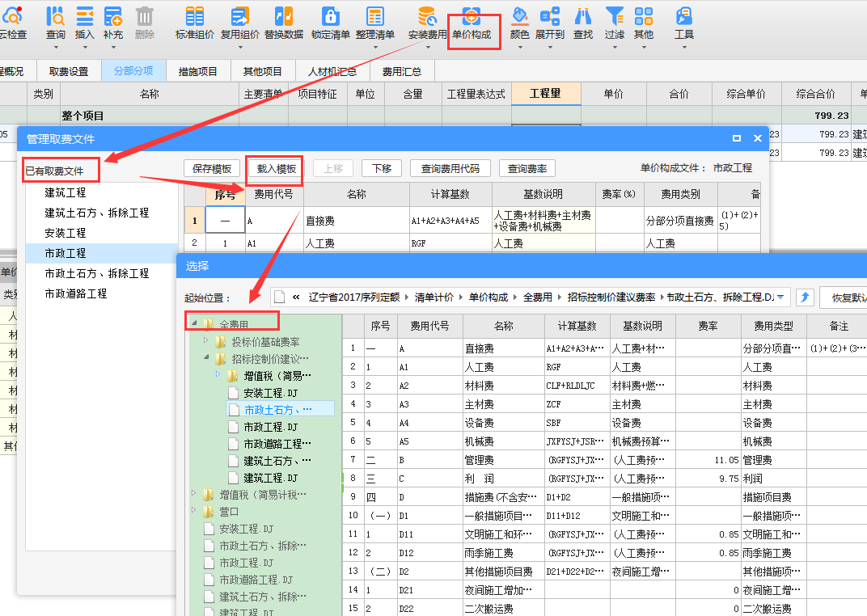The image size is (867, 616).
Task: Open 标准组价 tool
Action: click(x=195, y=22)
